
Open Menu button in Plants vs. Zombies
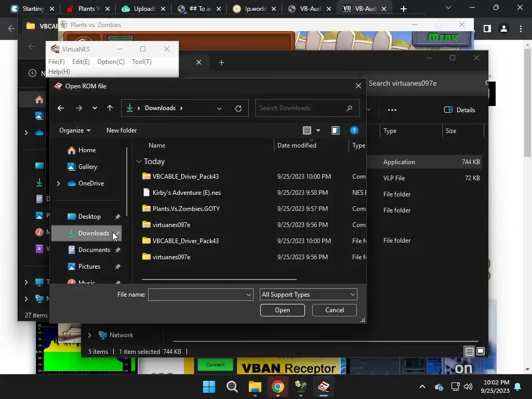442,37
